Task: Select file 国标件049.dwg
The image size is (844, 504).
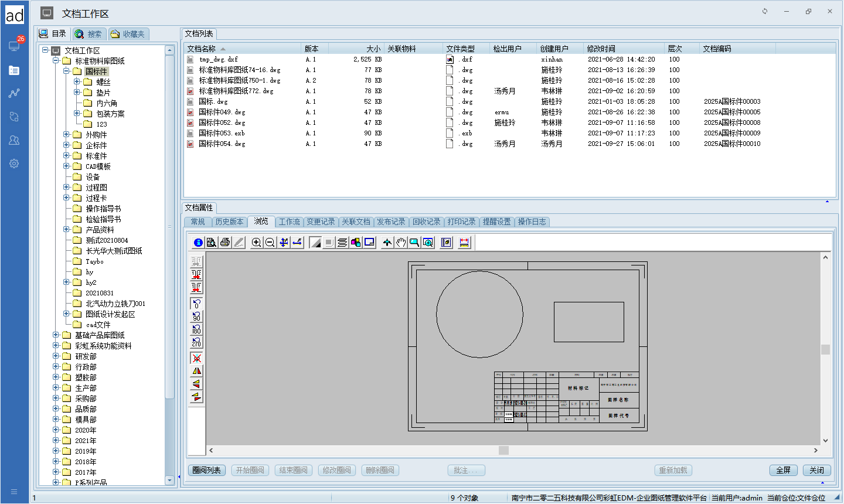Action: tap(222, 112)
